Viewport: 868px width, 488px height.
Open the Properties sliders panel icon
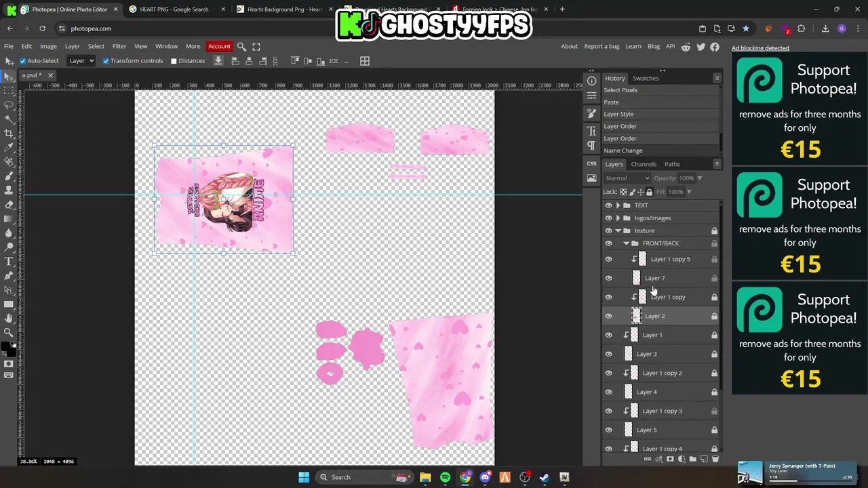click(591, 96)
